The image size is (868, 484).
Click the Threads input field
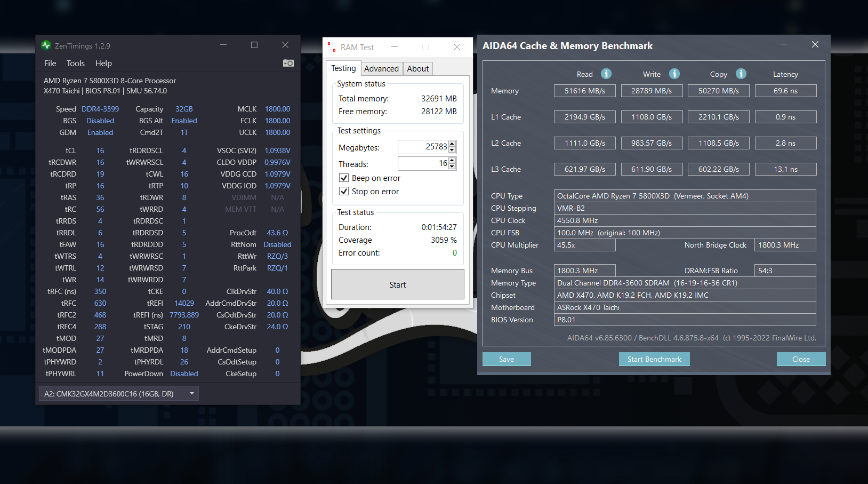click(423, 163)
